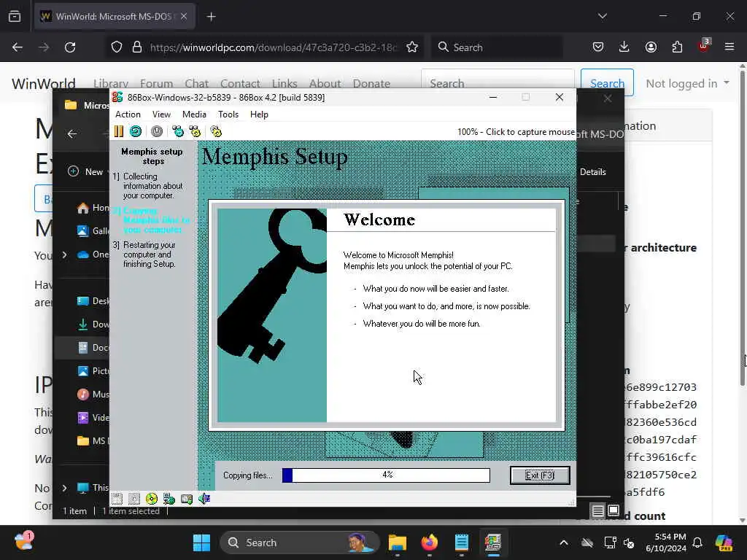Show hidden system tray icons
The height and width of the screenshot is (560, 747).
coord(564,542)
